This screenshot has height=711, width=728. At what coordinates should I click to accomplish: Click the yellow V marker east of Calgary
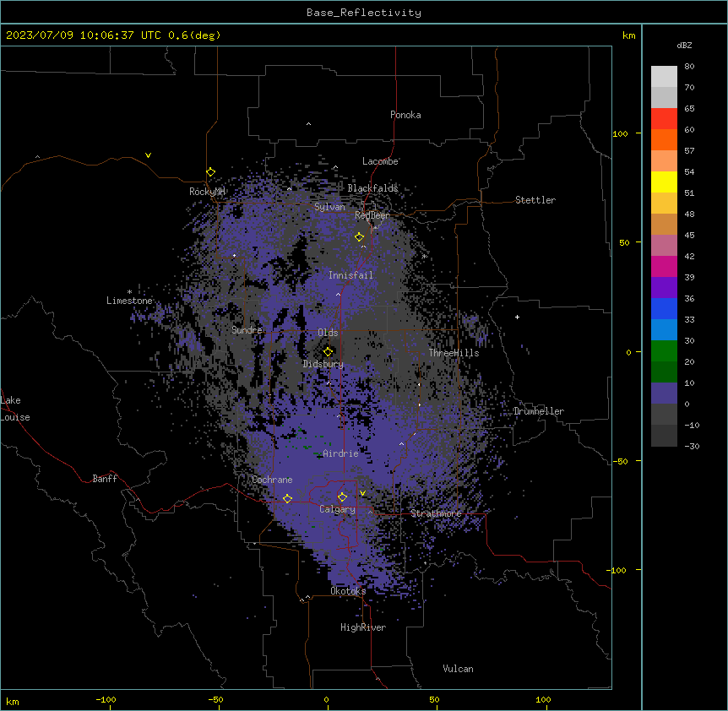coord(362,493)
